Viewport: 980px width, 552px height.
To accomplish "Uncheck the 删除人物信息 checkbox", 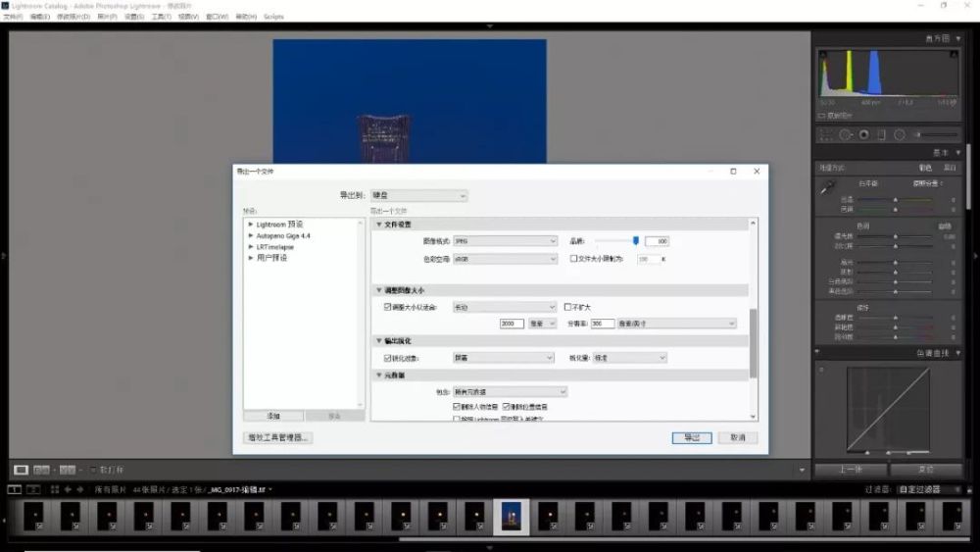I will coord(457,406).
